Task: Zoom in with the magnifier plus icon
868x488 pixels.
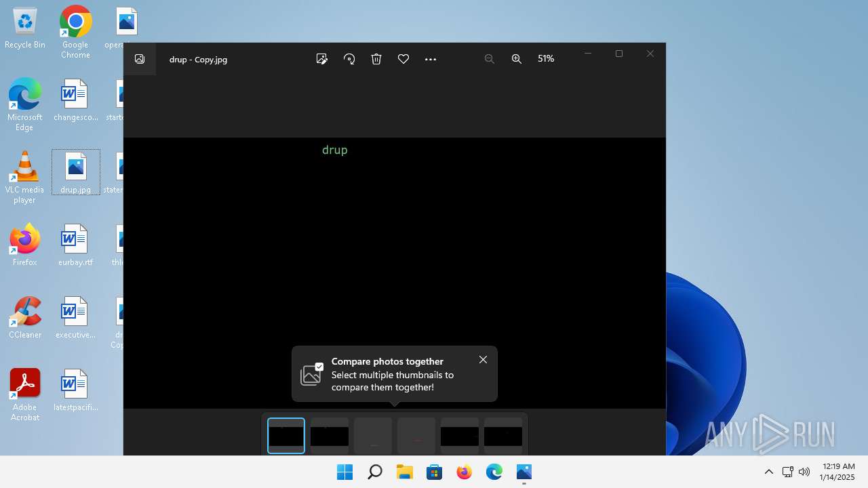Action: click(x=517, y=59)
